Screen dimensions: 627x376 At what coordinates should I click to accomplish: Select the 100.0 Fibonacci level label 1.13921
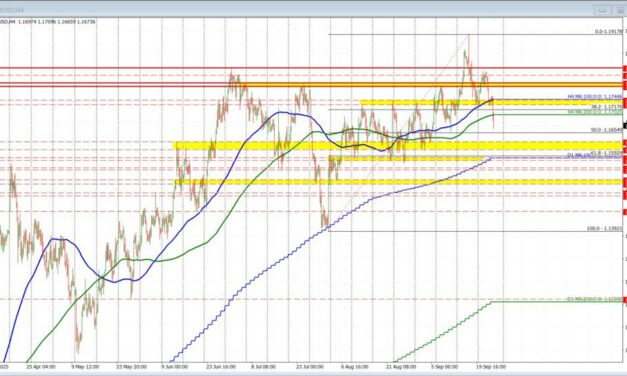(x=605, y=228)
